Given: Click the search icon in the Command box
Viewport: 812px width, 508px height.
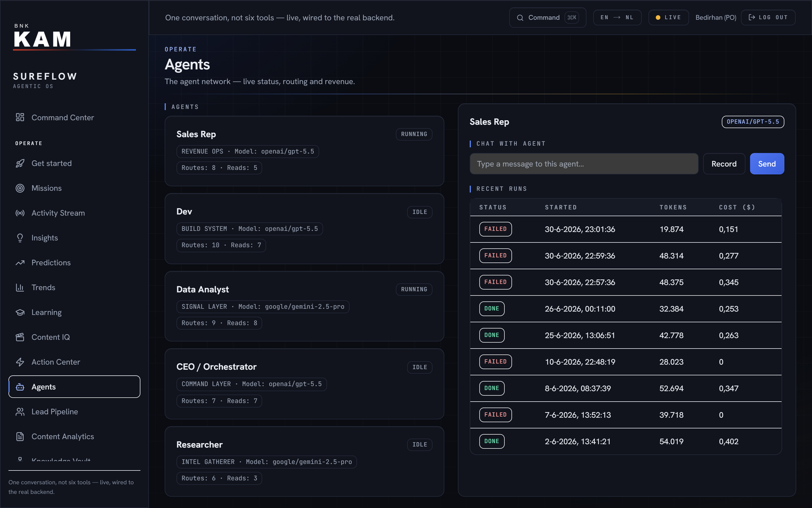Looking at the screenshot, I should click(x=520, y=18).
